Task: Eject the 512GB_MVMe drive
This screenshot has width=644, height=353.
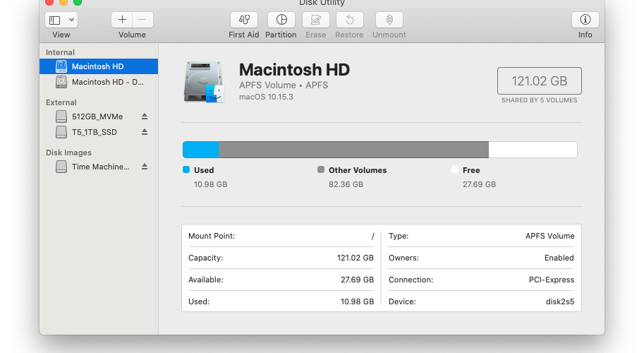Action: [x=145, y=116]
